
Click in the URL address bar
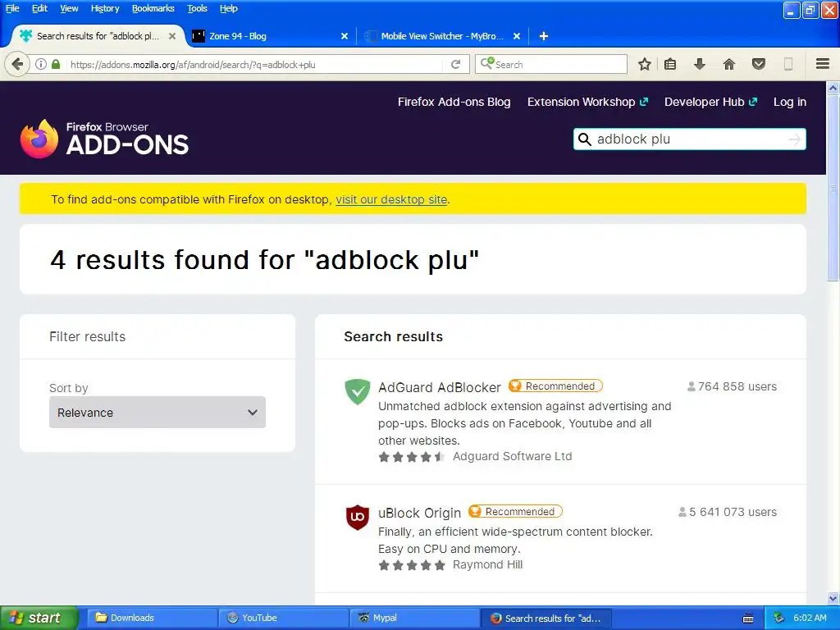pos(254,64)
